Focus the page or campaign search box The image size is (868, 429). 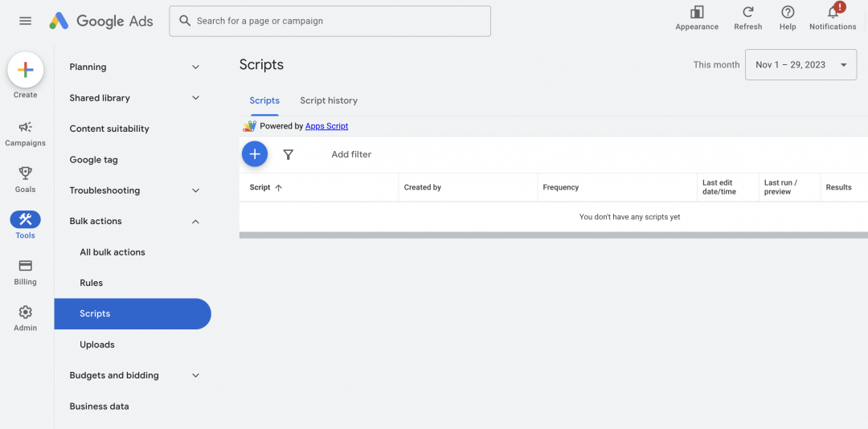(x=330, y=21)
